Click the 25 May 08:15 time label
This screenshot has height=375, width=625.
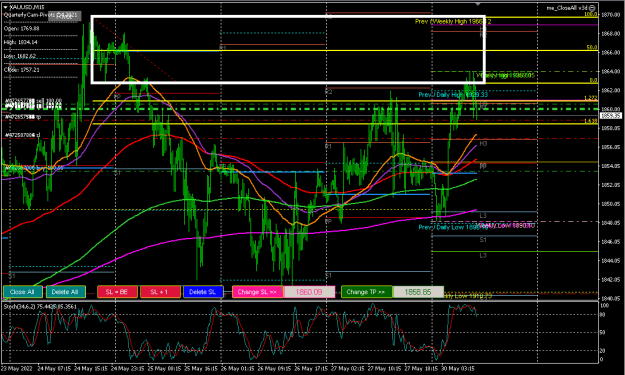pos(163,368)
